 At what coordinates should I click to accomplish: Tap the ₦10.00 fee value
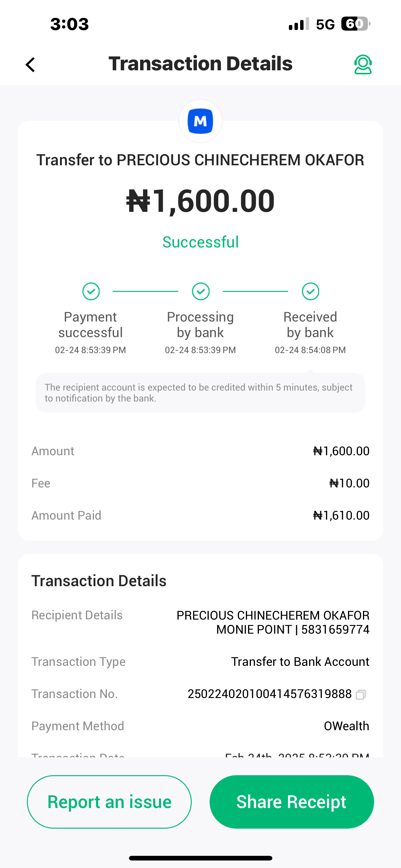tap(349, 483)
